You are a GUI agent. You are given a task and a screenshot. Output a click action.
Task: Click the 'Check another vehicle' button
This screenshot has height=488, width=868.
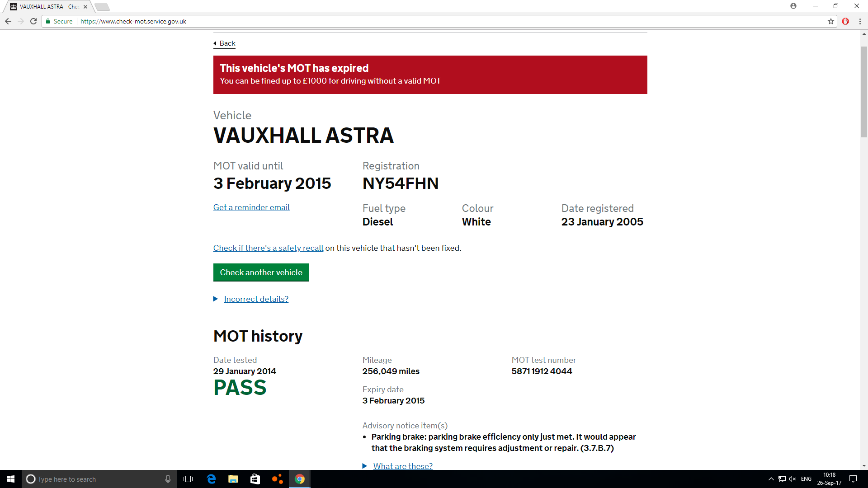point(261,272)
